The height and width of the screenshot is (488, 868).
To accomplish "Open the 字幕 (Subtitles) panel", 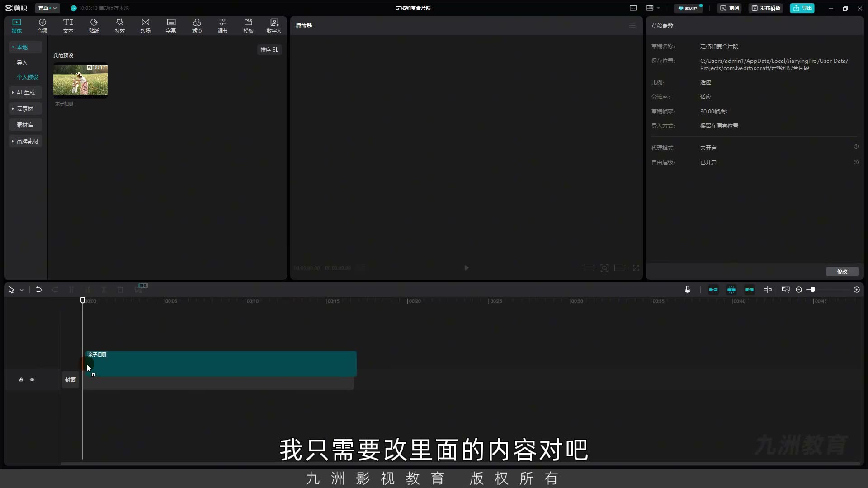I will pos(171,26).
